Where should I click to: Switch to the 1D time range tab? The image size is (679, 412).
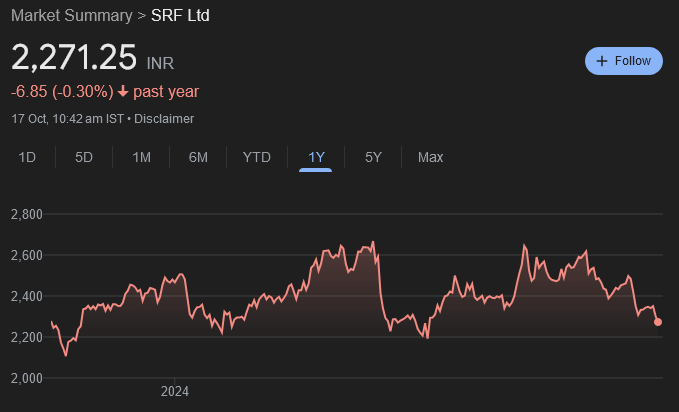pyautogui.click(x=27, y=157)
